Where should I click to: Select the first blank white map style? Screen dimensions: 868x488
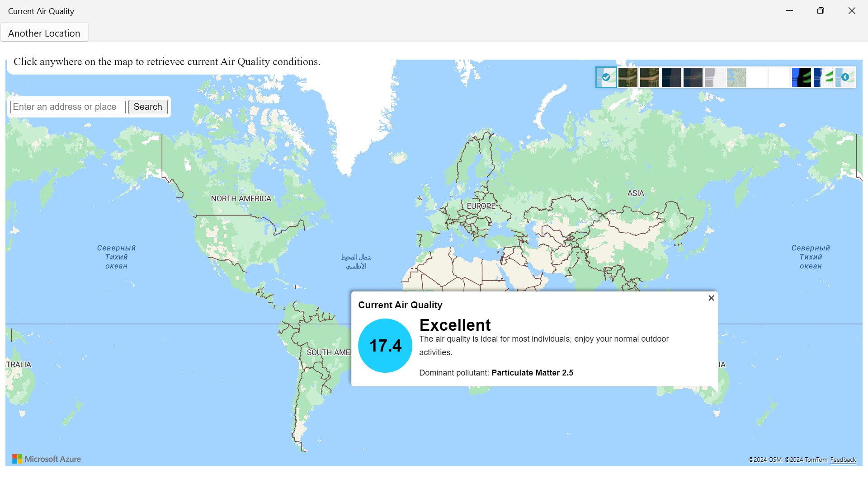click(758, 77)
